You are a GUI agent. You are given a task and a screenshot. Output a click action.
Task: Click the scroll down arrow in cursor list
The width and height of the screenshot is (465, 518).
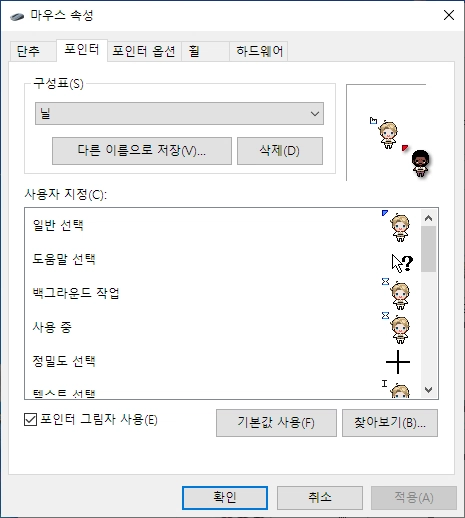coord(428,389)
